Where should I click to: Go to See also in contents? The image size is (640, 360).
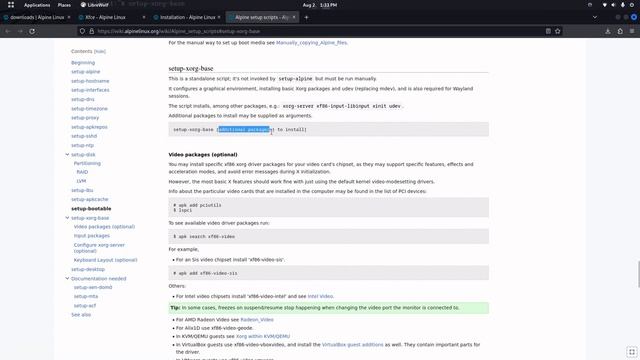pyautogui.click(x=81, y=315)
